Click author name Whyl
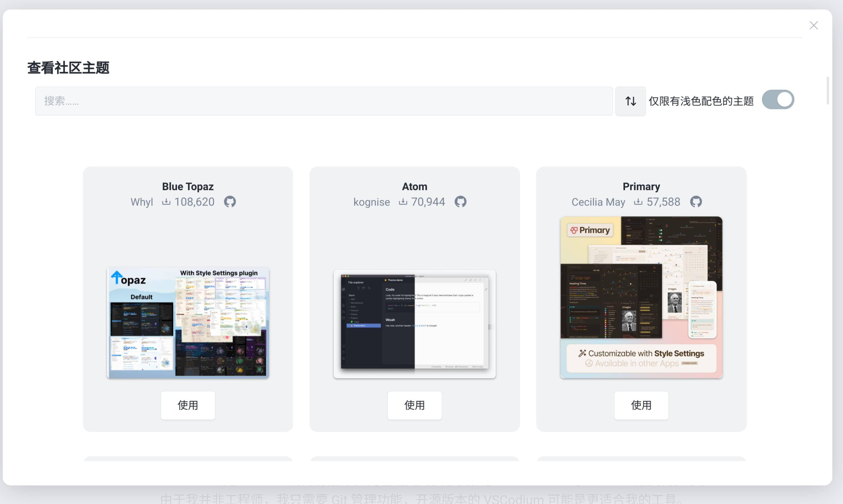The height and width of the screenshot is (504, 843). click(142, 202)
